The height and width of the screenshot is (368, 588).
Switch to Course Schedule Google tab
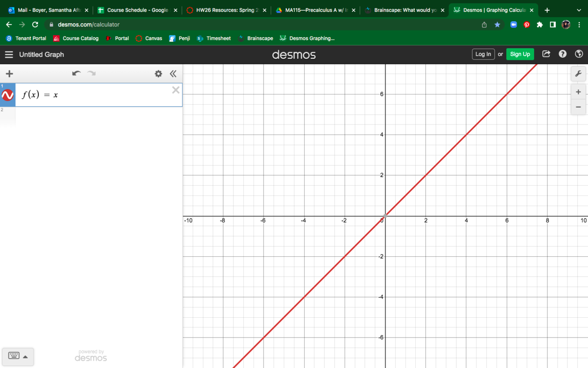pos(137,10)
